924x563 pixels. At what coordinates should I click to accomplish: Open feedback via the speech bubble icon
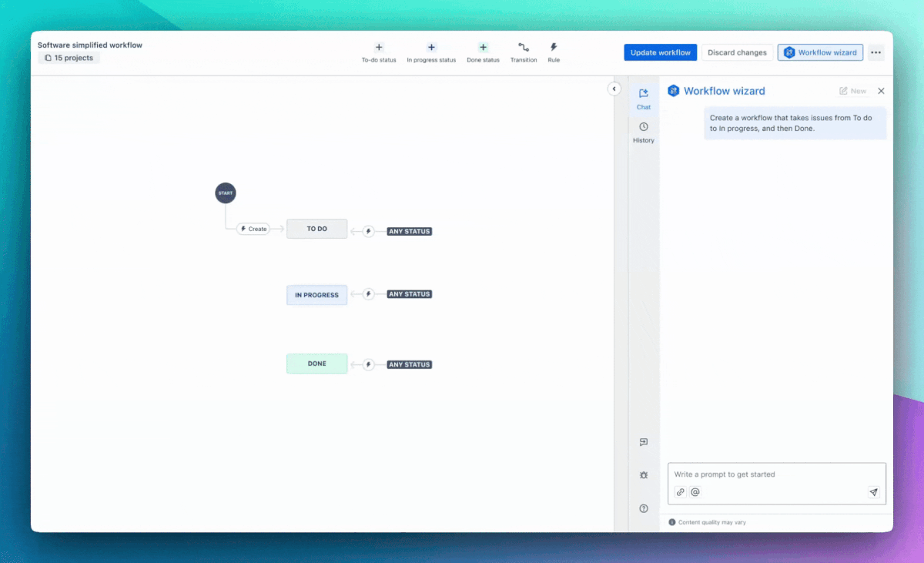[x=644, y=441]
